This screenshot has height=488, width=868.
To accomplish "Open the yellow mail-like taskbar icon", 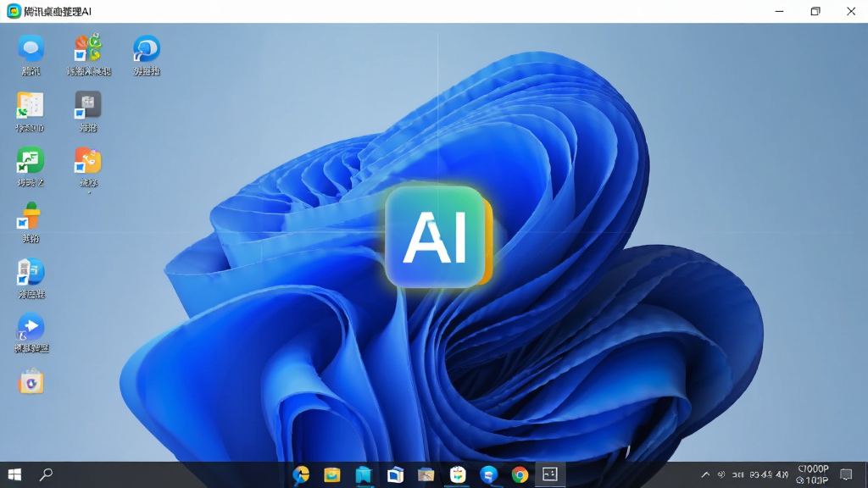I will click(332, 474).
